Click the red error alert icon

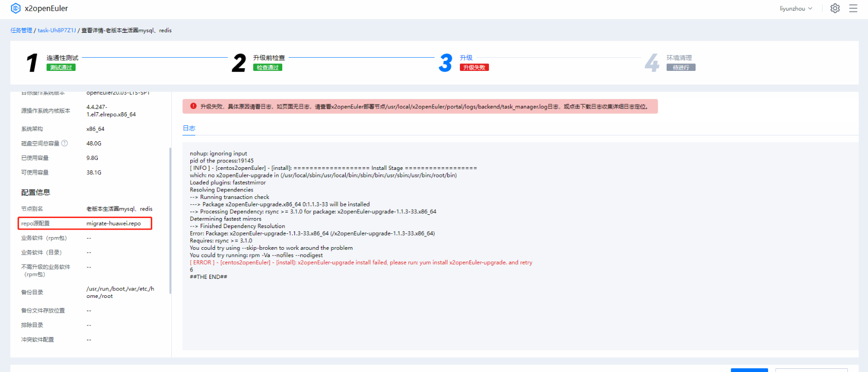click(193, 106)
